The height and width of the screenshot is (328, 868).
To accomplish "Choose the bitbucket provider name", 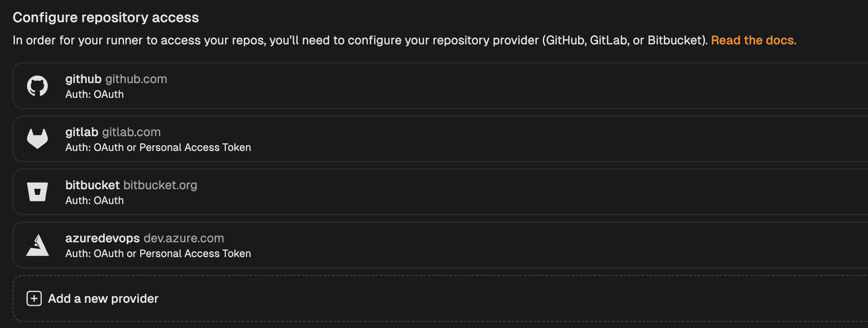I will point(92,185).
